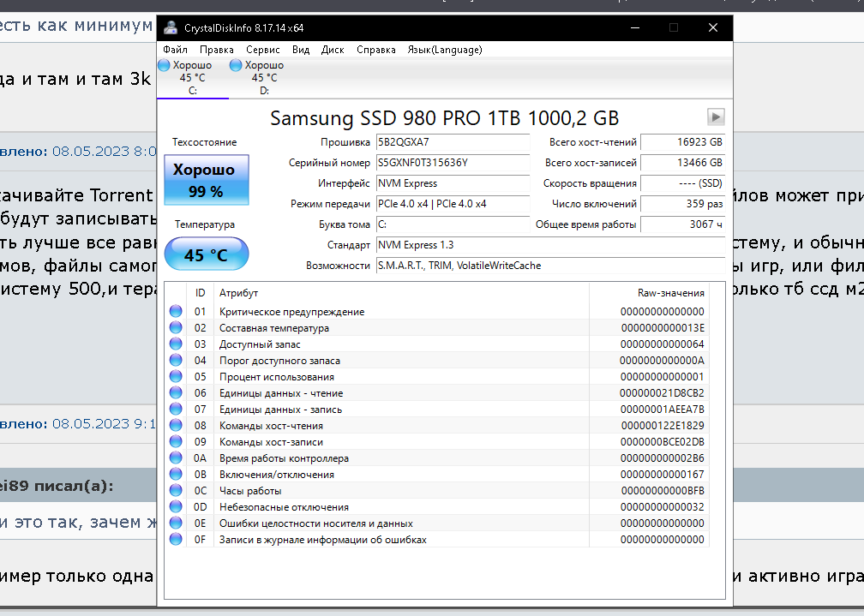Click the Raw-значения column header
The image size is (864, 616).
pyautogui.click(x=649, y=293)
